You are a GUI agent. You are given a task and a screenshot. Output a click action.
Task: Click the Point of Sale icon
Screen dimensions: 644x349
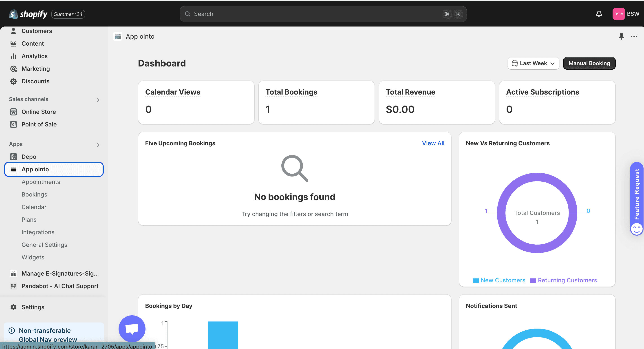coord(13,124)
